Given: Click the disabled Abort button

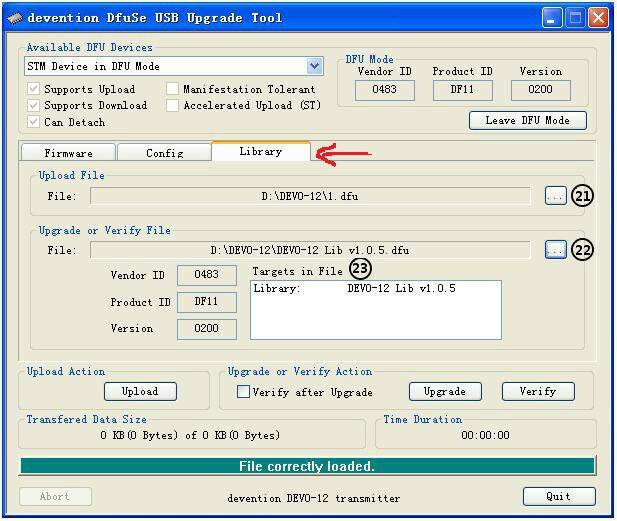Looking at the screenshot, I should (x=55, y=497).
